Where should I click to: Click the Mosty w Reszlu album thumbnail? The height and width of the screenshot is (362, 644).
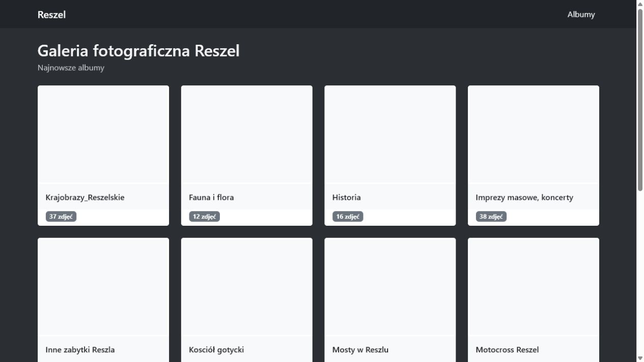tap(390, 287)
